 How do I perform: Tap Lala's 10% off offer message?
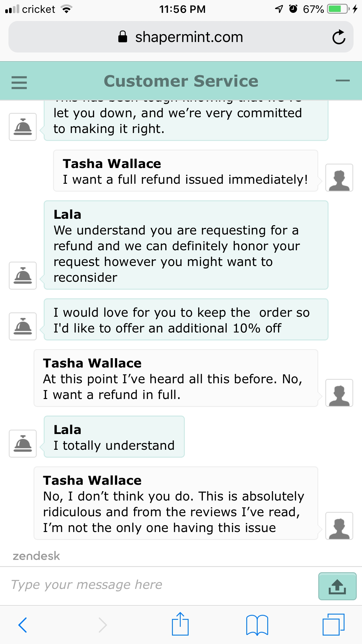[x=186, y=320]
